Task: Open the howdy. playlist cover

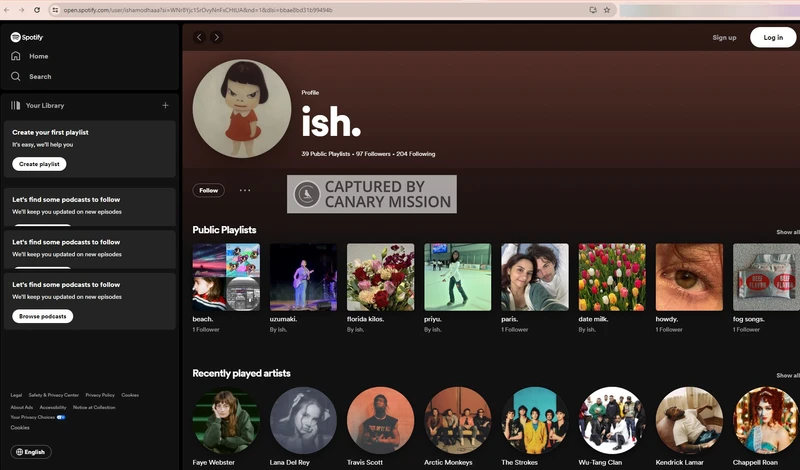Action: coord(689,277)
